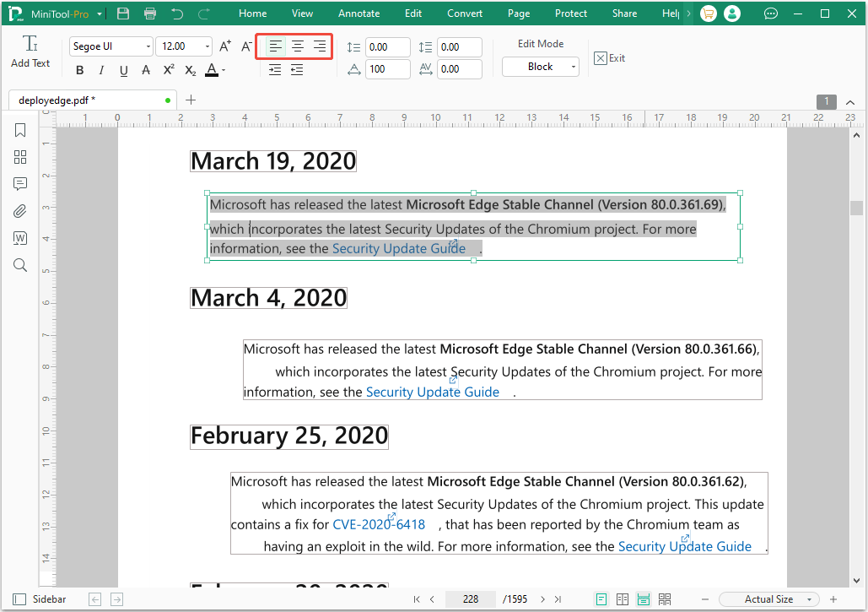Click the page number field showing 228
This screenshot has width=868, height=612.
click(471, 599)
